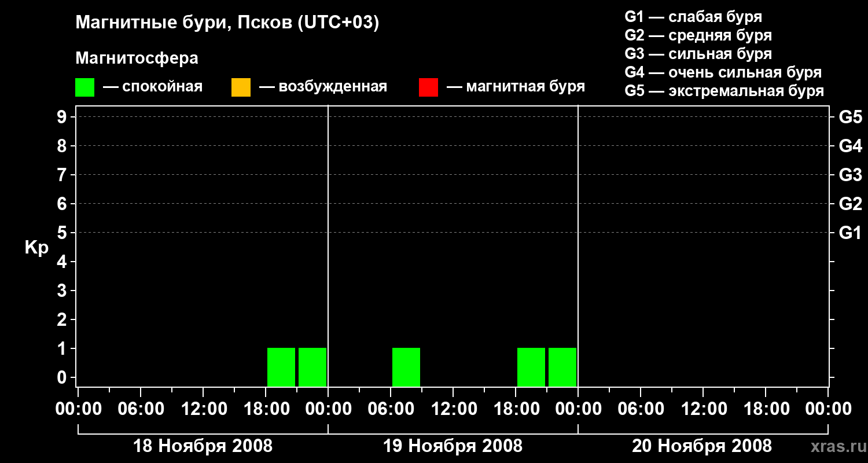Click the right-axis "G5" storm level mark

pos(851,117)
